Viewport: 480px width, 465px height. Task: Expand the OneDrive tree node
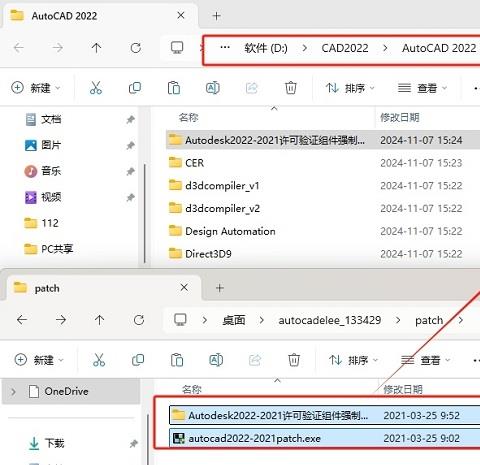(13, 391)
